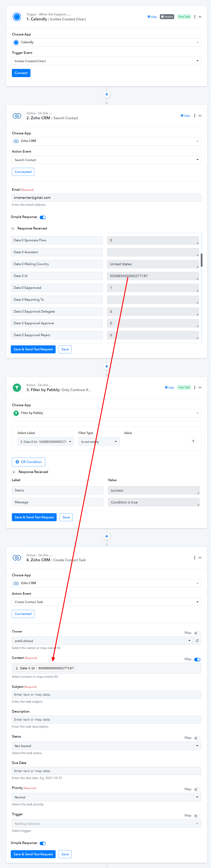Screen dimensions: 211x868
Task: Click the Instant badge in step 1
Action: pos(167,16)
